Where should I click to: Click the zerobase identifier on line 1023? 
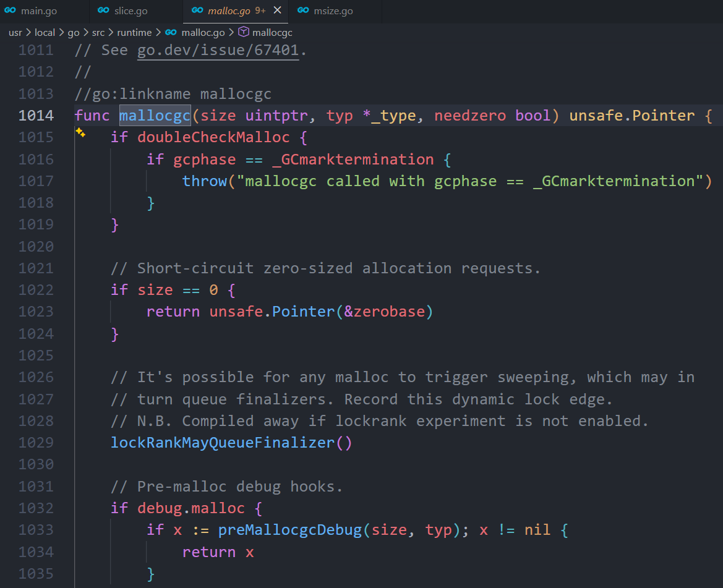click(389, 312)
